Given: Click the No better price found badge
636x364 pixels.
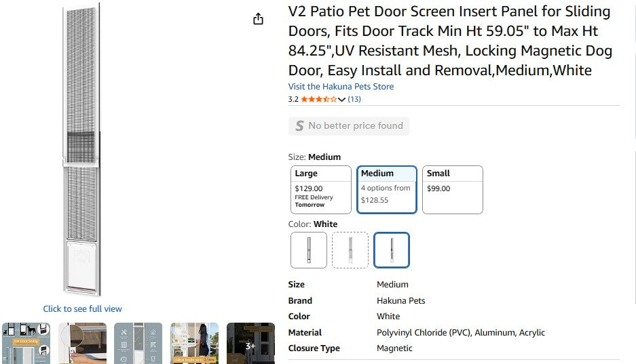Looking at the screenshot, I should point(349,126).
